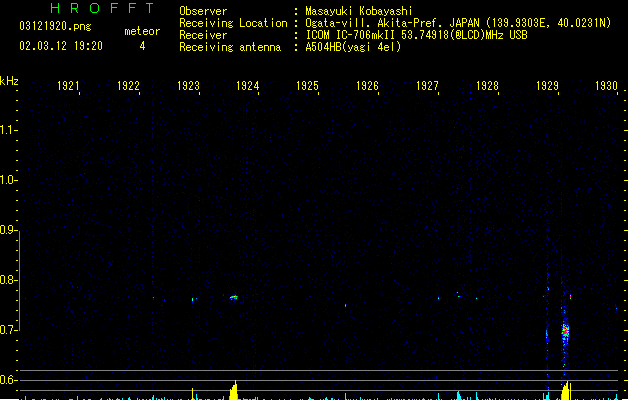The height and width of the screenshot is (400, 629).
Task: Click the yellow intensity peak below the 1929 marker
Action: click(x=566, y=391)
